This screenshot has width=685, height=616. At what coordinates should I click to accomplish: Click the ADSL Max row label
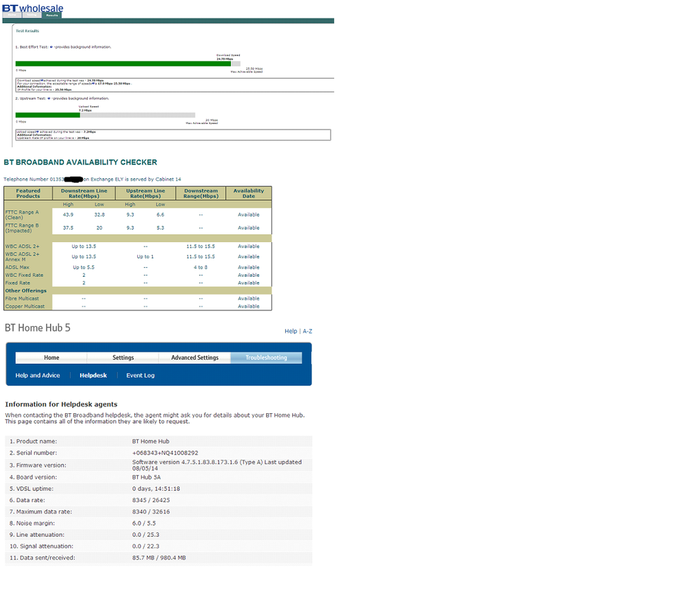17,267
